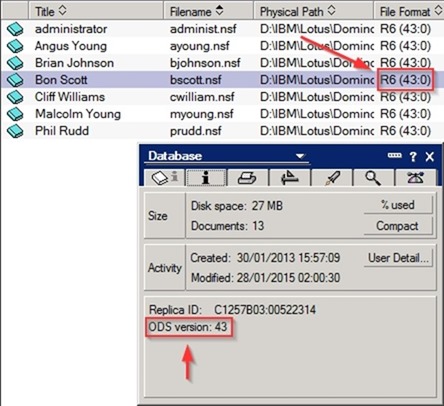Viewport: 444px width, 406px height.
Task: Click the User Detail... button
Action: pos(398,258)
